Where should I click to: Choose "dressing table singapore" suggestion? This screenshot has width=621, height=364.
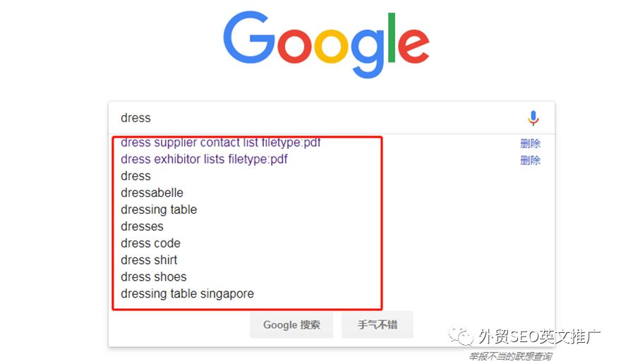coord(187,294)
